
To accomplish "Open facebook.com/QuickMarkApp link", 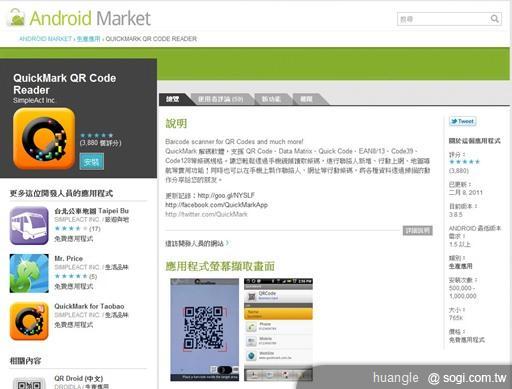I will click(216, 205).
